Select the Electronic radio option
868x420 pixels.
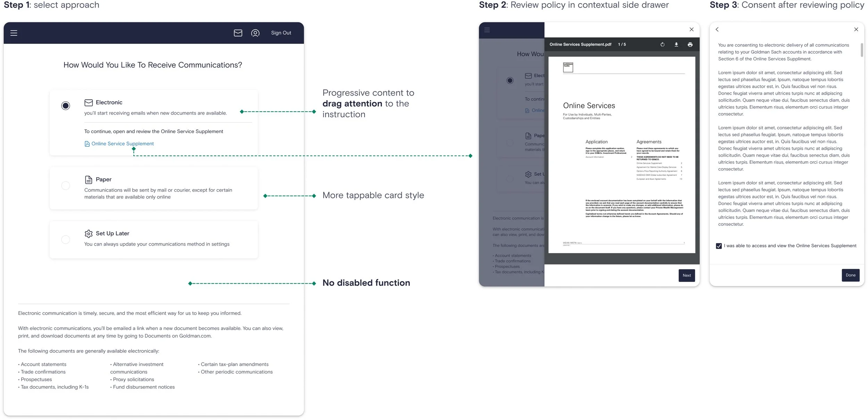66,105
